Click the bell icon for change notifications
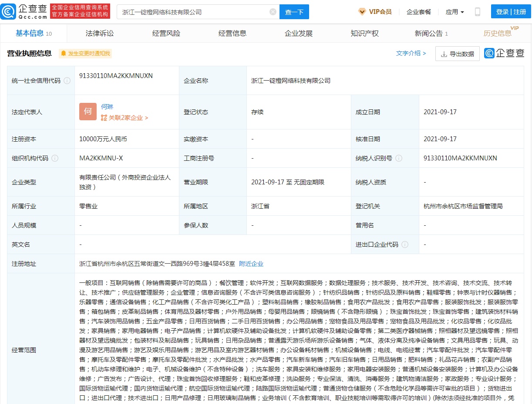Screen dimensions: 532x404 (x=64, y=53)
